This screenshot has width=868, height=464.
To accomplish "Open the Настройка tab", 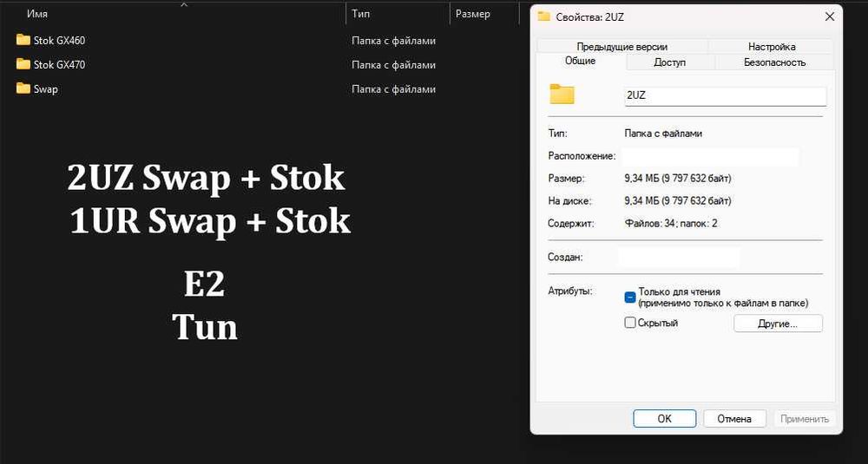I will pyautogui.click(x=772, y=47).
